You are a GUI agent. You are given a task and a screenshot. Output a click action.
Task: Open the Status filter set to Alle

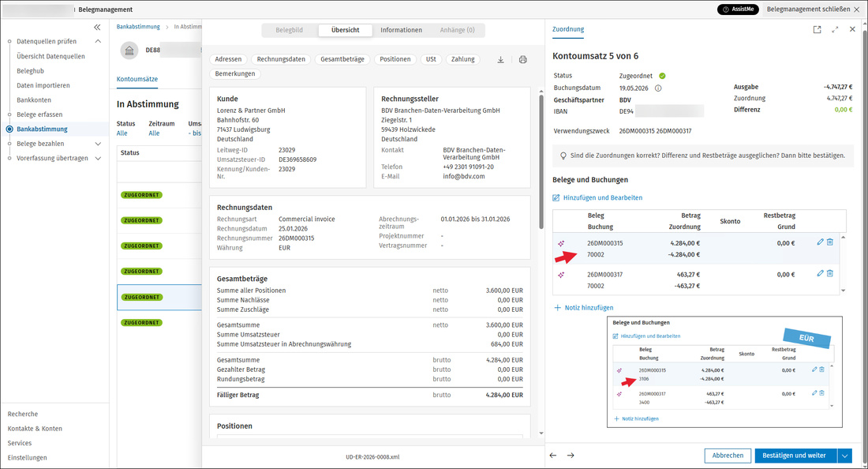pyautogui.click(x=122, y=133)
